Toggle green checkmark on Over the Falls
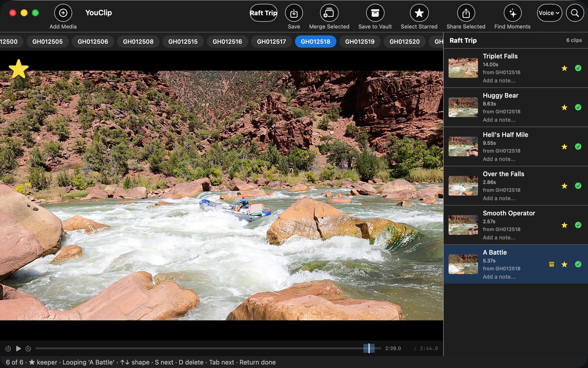Image resolution: width=588 pixels, height=368 pixels. (578, 186)
